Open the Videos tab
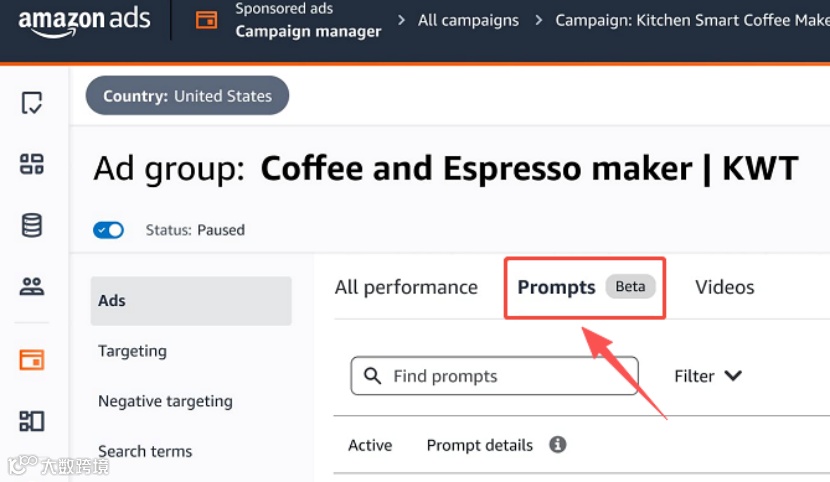 (724, 287)
